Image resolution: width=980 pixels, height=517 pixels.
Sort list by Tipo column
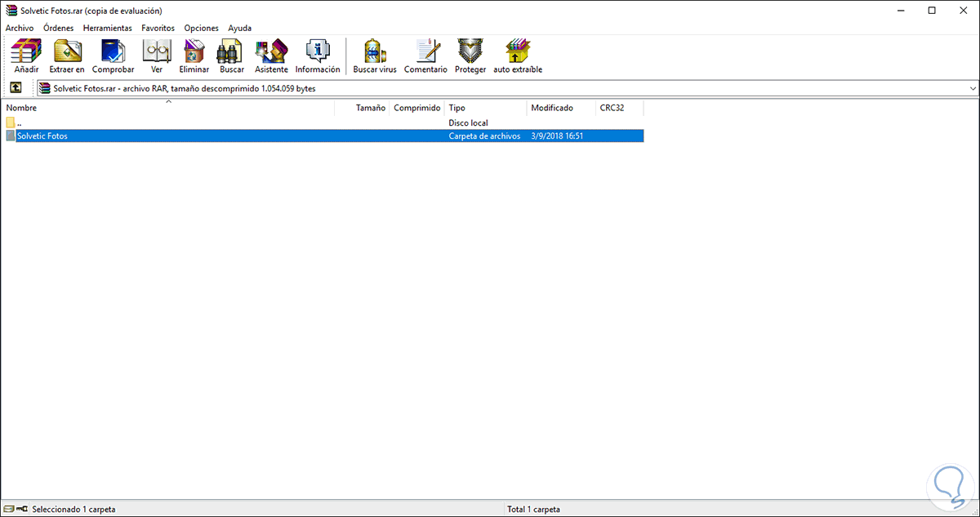click(486, 108)
